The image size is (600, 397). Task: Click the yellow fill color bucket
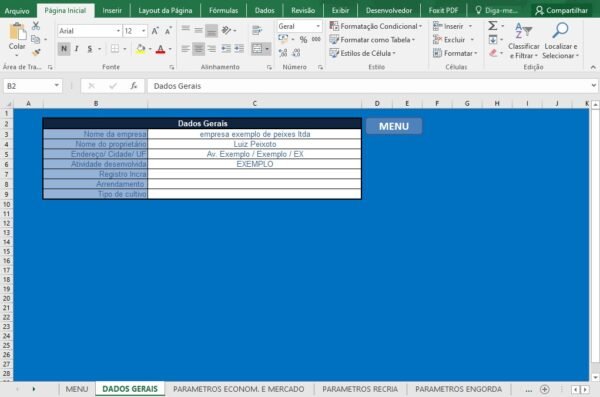[140, 49]
